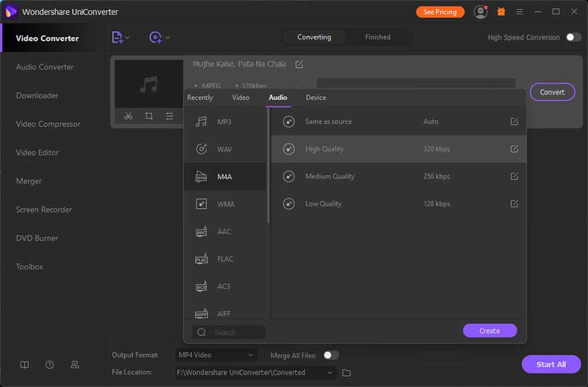Viewport: 588px width, 387px height.
Task: Select the AIFF format
Action: pyautogui.click(x=225, y=314)
